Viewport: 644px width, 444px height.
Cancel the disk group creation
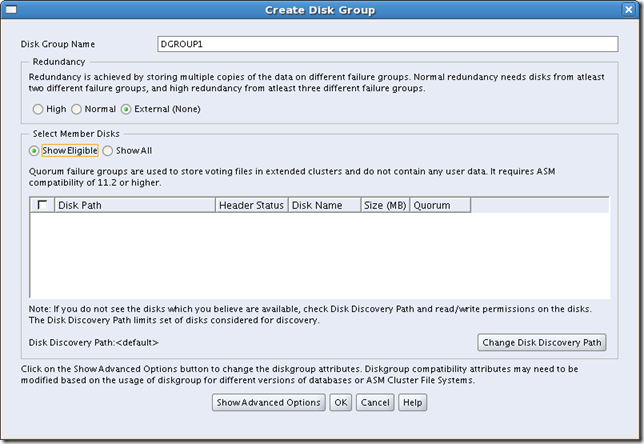[x=375, y=403]
